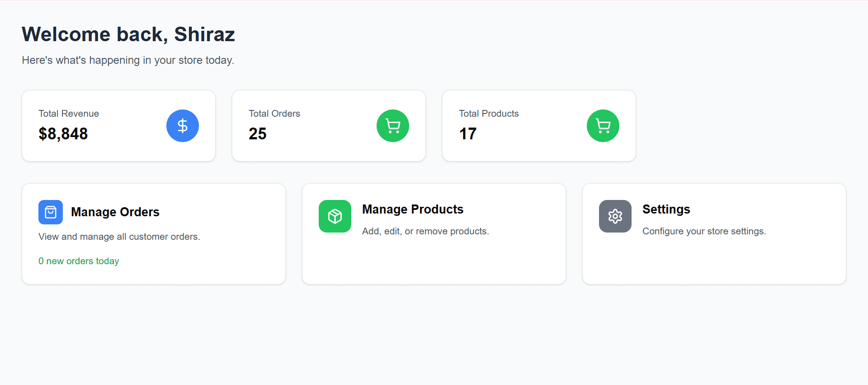The width and height of the screenshot is (868, 385).
Task: Click the blue dollar sign revenue icon
Action: click(x=182, y=126)
